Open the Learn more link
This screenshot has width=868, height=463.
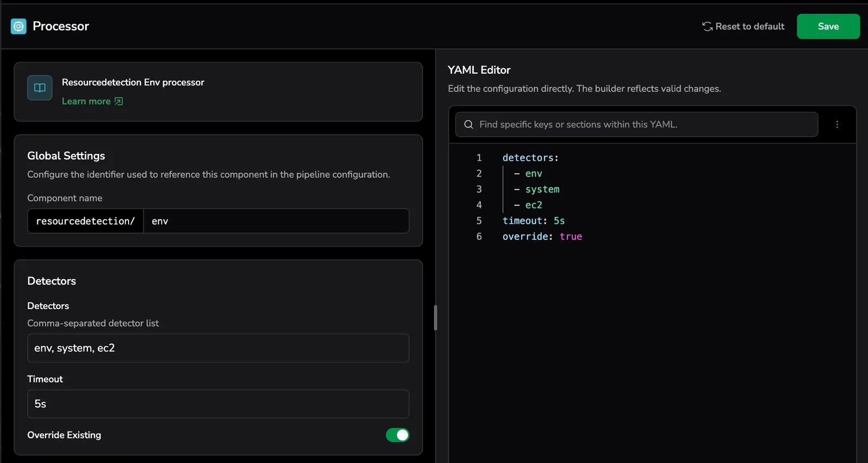[92, 101]
